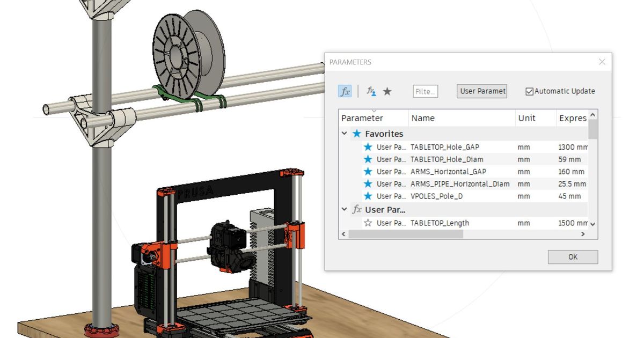Collapse the Favorites group
Viewport: 644px width, 338px height.
coord(344,134)
